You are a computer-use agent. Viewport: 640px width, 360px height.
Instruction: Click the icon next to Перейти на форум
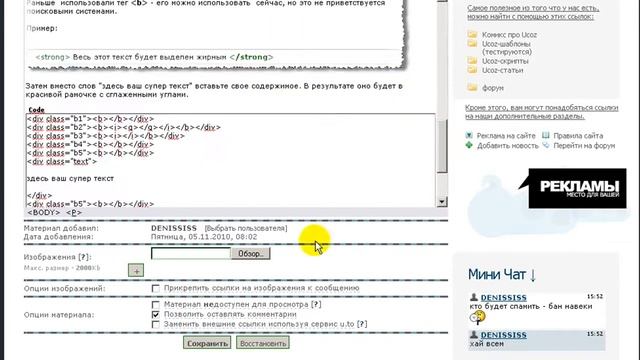click(x=546, y=145)
